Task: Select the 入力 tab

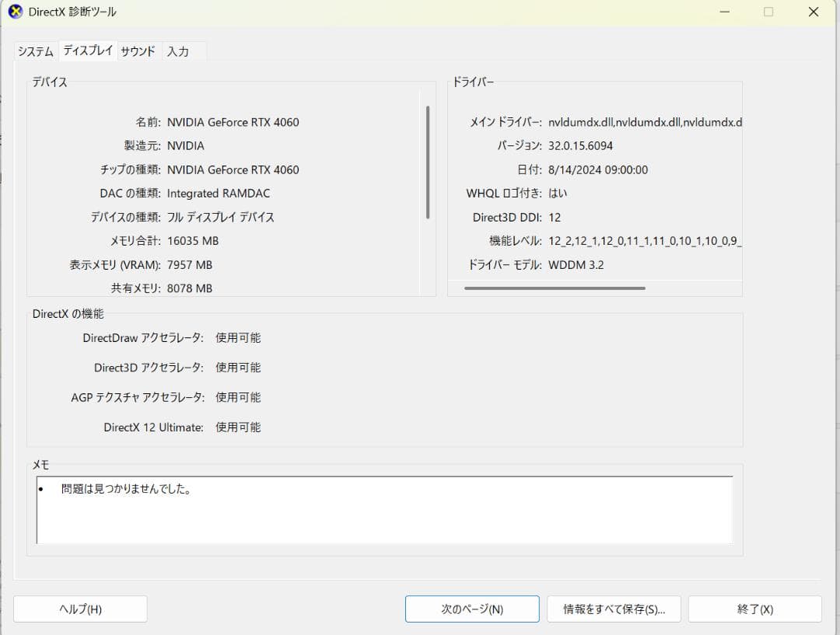Action: pyautogui.click(x=179, y=51)
